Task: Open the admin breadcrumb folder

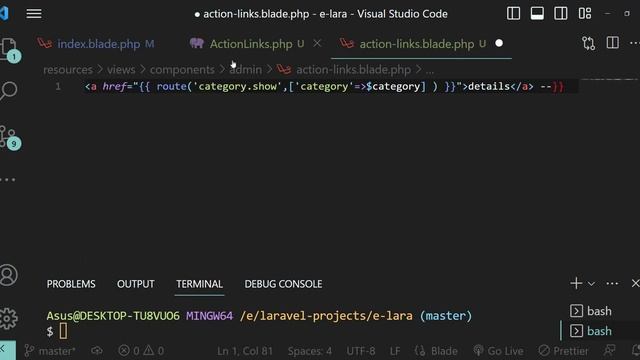Action: click(245, 70)
